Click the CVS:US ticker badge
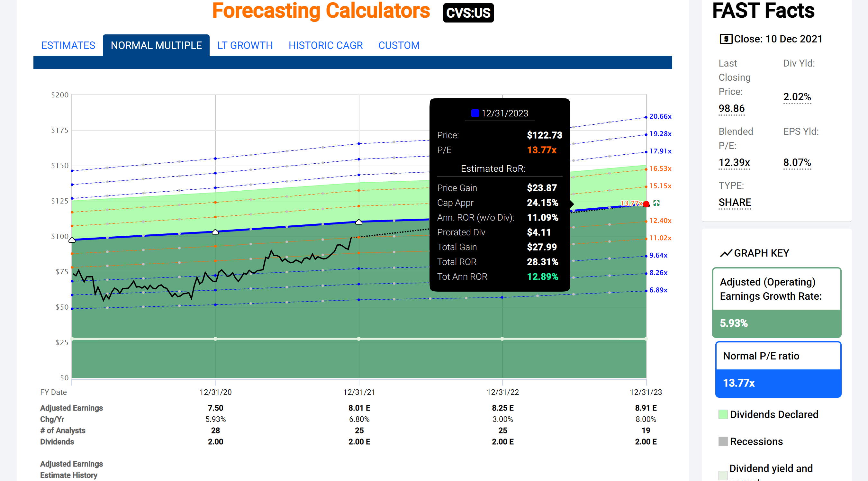This screenshot has height=481, width=868. 468,13
